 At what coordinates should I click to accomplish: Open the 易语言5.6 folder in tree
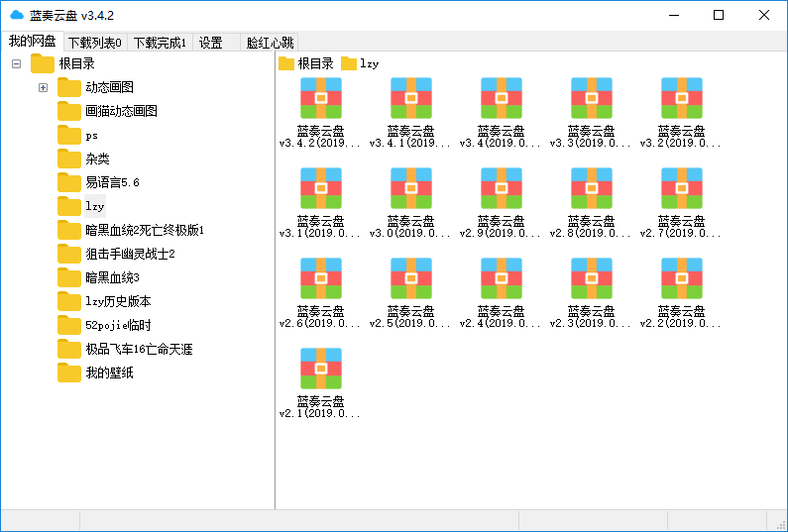point(112,182)
